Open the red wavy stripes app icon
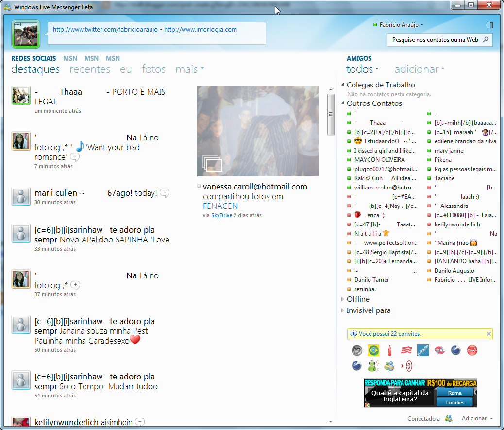The height and width of the screenshot is (430, 504). click(x=406, y=350)
